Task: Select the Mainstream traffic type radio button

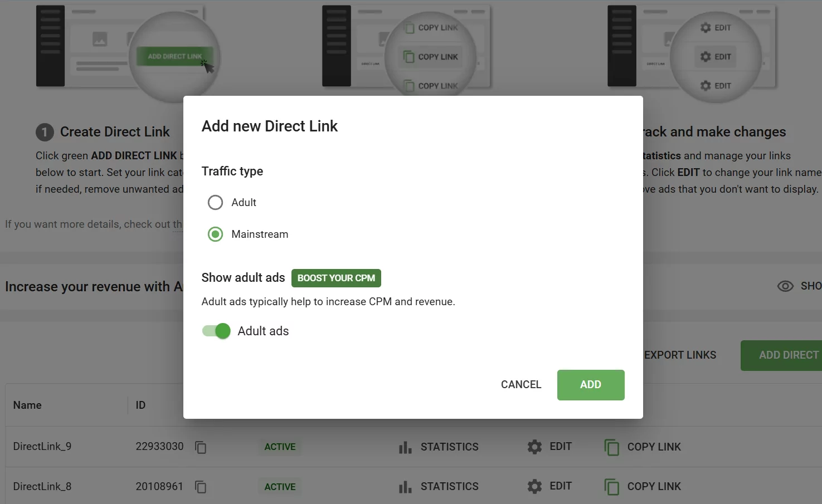Action: tap(215, 234)
